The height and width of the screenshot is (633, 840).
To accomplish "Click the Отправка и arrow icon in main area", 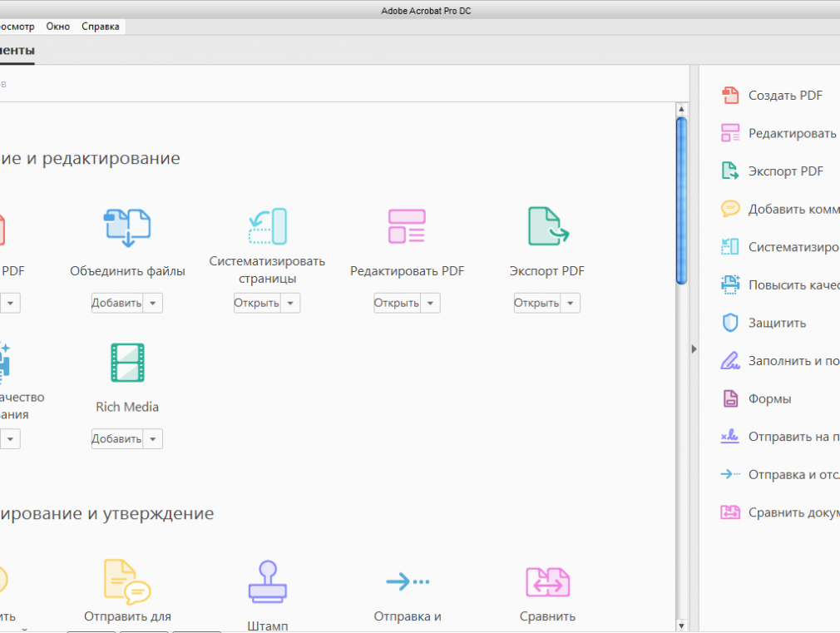I will (408, 581).
